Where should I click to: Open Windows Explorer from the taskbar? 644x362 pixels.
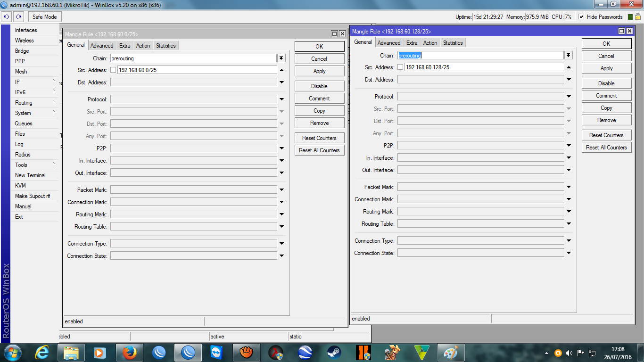pyautogui.click(x=71, y=352)
